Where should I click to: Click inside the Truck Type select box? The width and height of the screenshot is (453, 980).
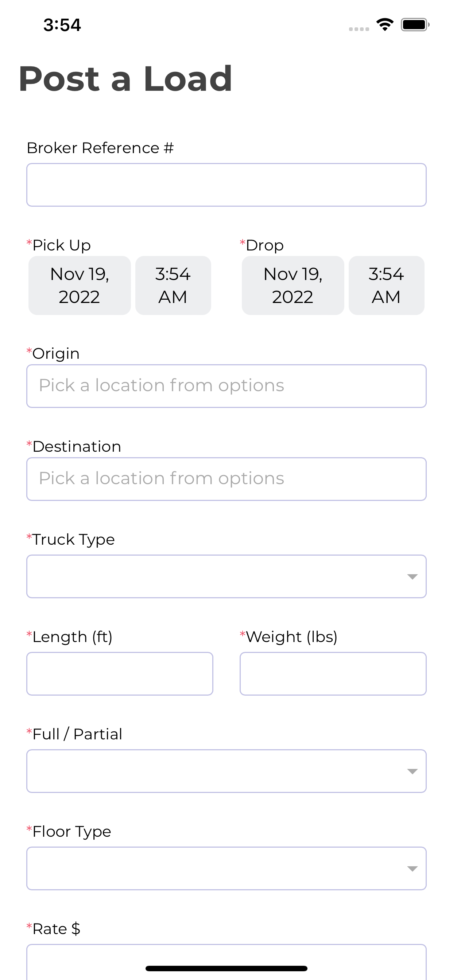click(x=226, y=576)
